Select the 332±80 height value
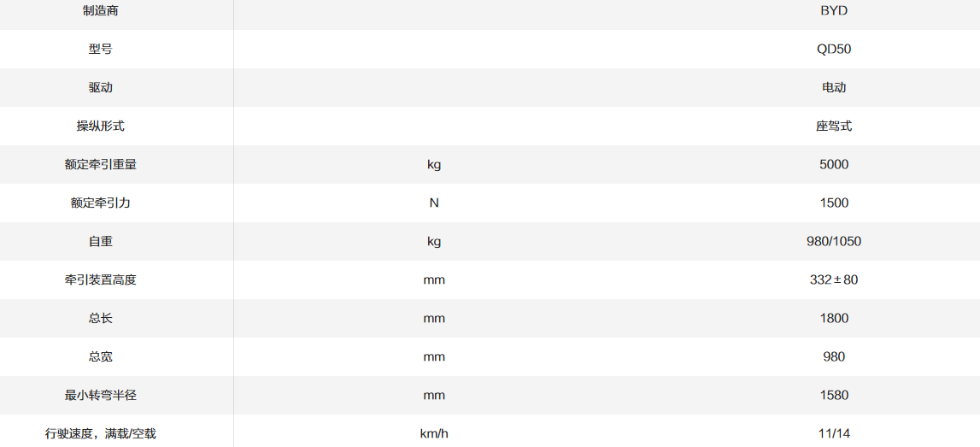The width and height of the screenshot is (980, 447). tap(833, 279)
